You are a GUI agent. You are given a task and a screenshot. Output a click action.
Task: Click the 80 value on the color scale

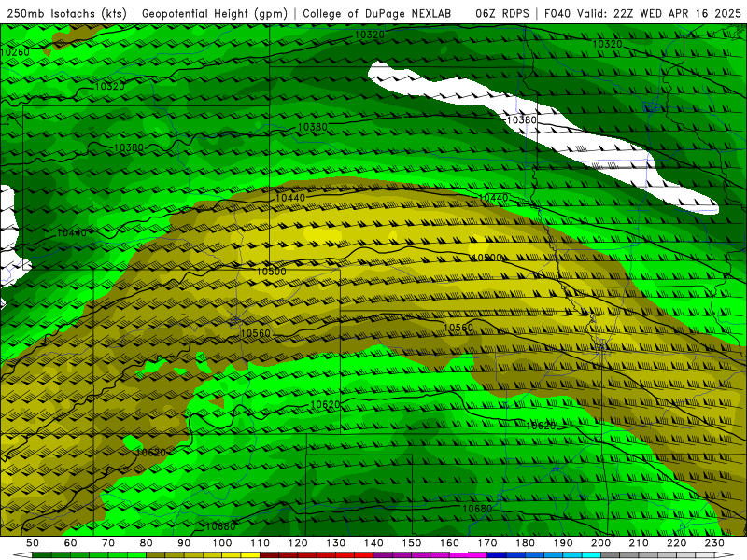147,543
